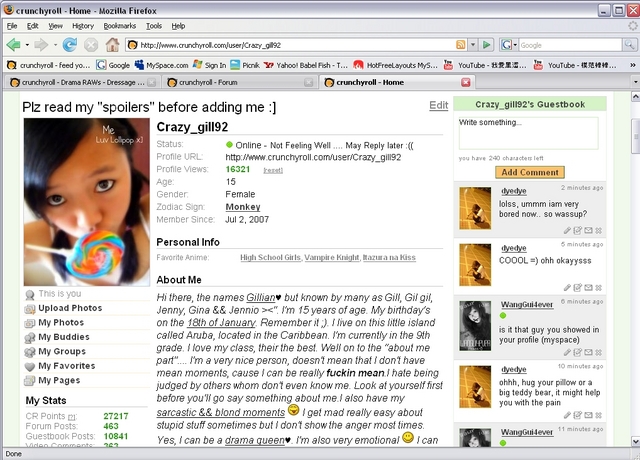
Task: Open Vampire Knight anime link
Action: click(x=332, y=258)
